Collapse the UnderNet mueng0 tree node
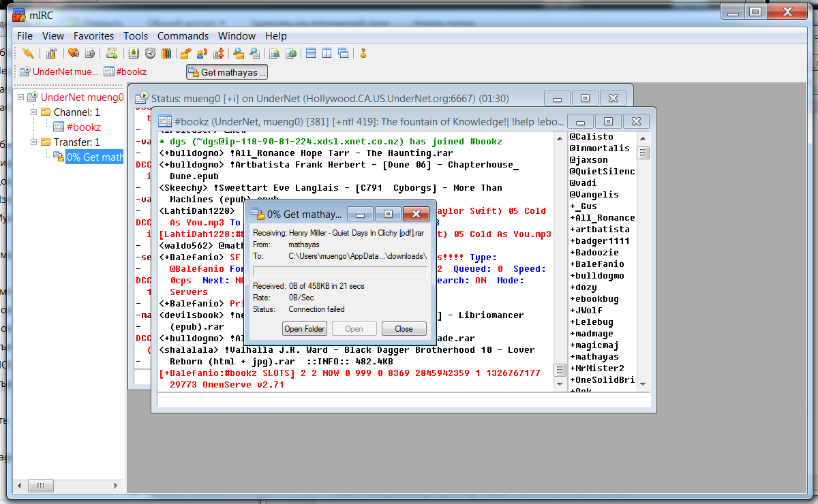The image size is (818, 504). coord(21,97)
